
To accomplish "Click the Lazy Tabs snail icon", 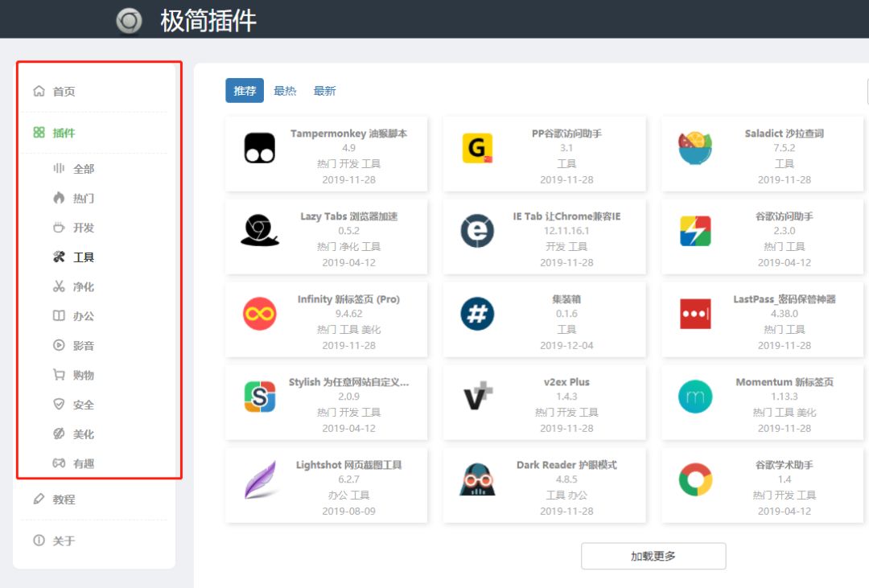I will 259,231.
